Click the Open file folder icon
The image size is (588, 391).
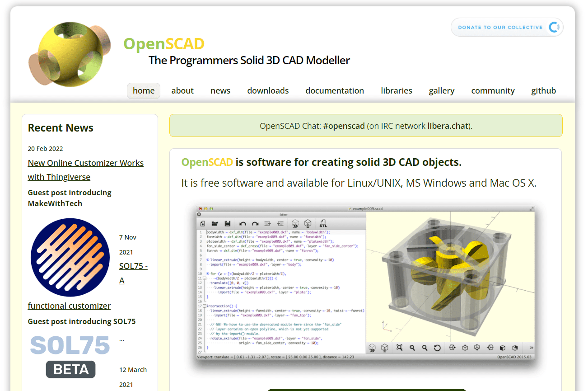click(215, 223)
